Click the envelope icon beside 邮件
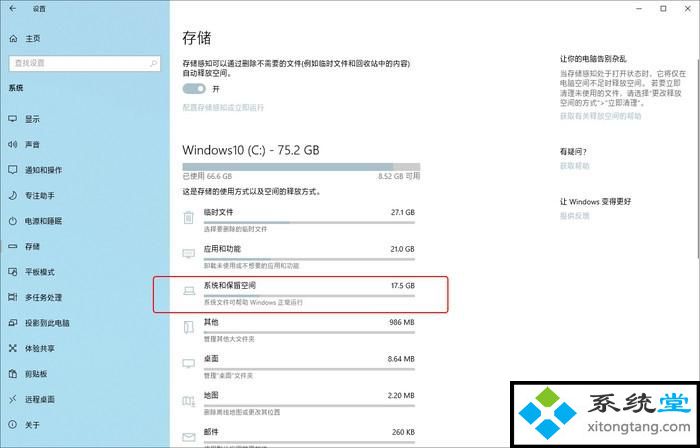 tap(189, 437)
